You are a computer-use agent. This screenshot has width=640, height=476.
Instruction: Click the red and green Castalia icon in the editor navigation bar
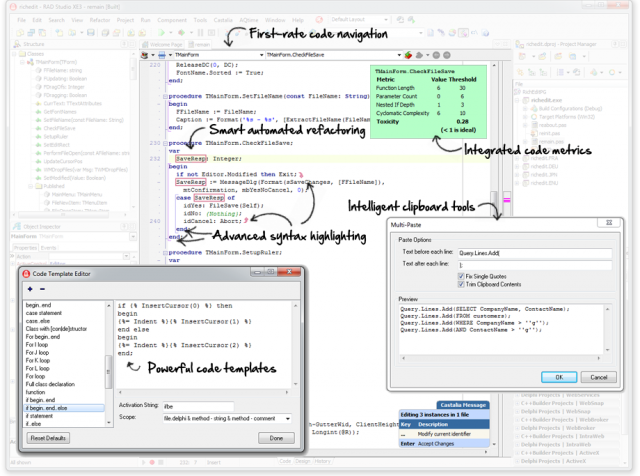(x=408, y=55)
